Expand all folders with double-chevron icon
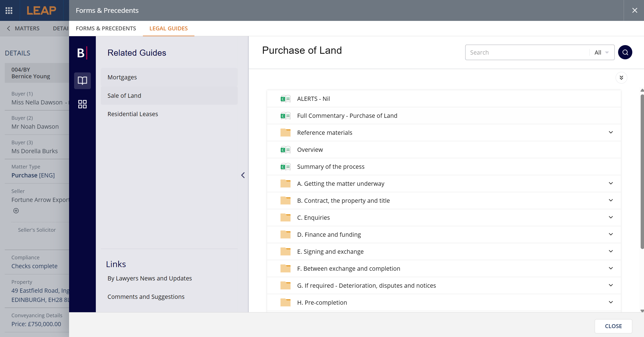The width and height of the screenshot is (644, 337). 621,78
